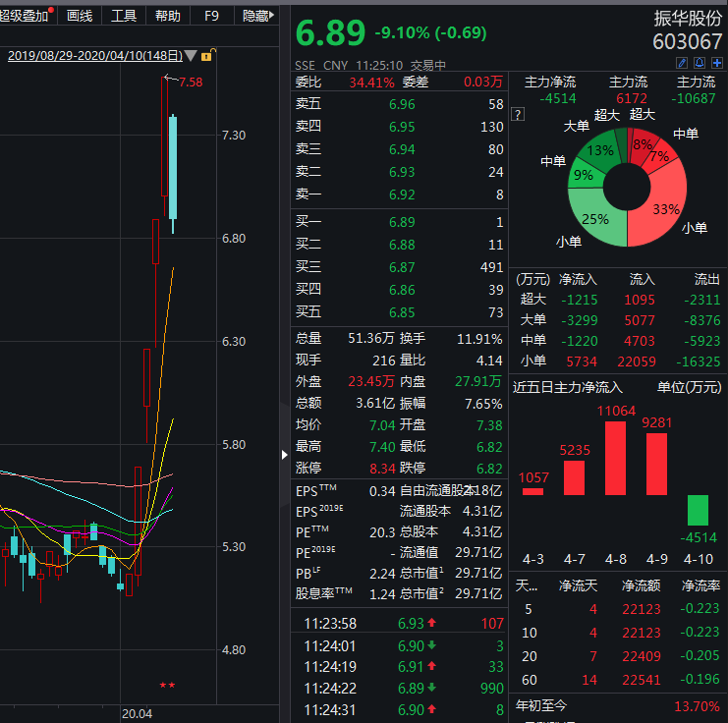The image size is (728, 723).
Task: Click the 换手 value 11.91%
Action: [479, 339]
